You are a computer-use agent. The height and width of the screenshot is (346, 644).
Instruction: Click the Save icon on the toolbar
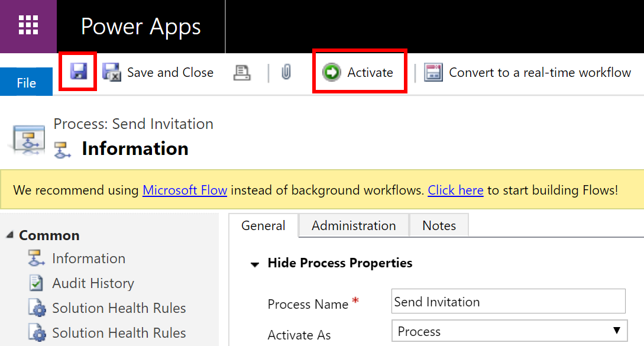click(77, 72)
